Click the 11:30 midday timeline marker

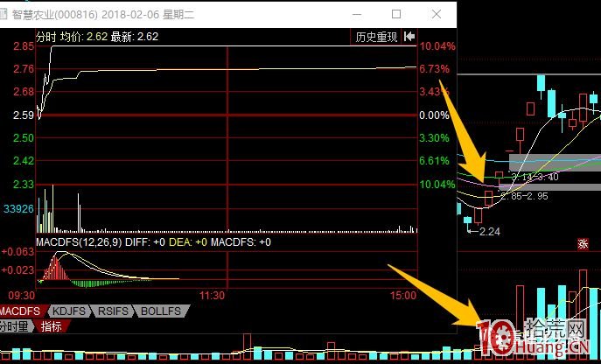pos(212,296)
